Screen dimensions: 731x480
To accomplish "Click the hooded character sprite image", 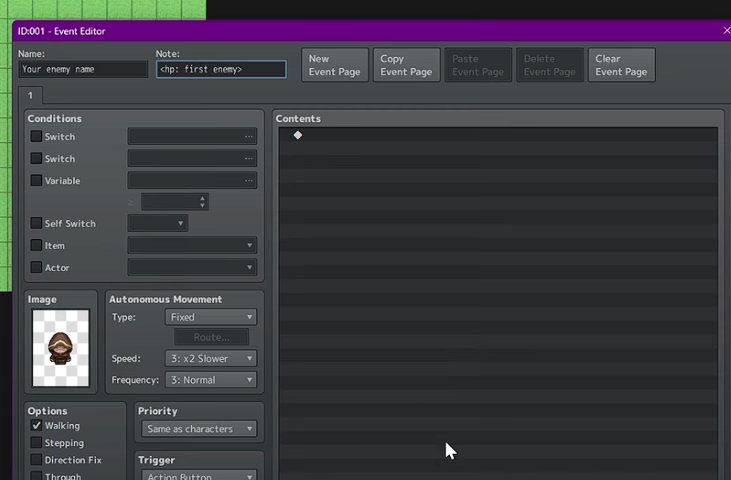I will point(61,348).
